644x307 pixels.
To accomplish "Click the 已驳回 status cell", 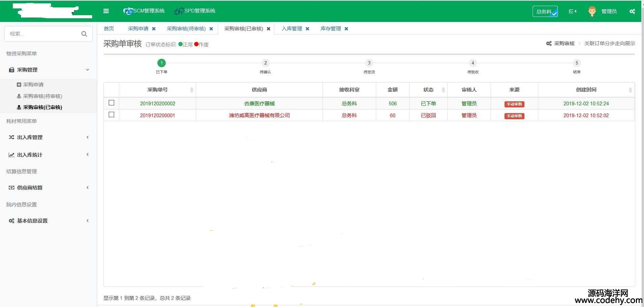I will point(428,116).
